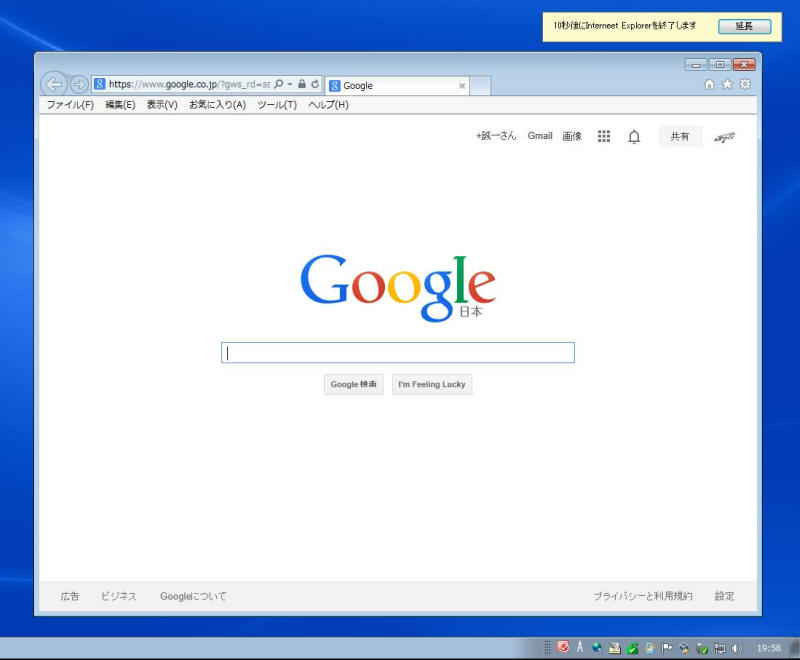Click the safely remove hardware icon

702,648
